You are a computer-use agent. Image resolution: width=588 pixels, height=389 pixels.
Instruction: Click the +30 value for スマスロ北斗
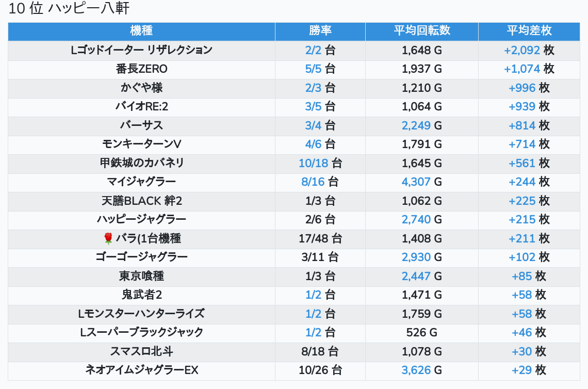[521, 351]
